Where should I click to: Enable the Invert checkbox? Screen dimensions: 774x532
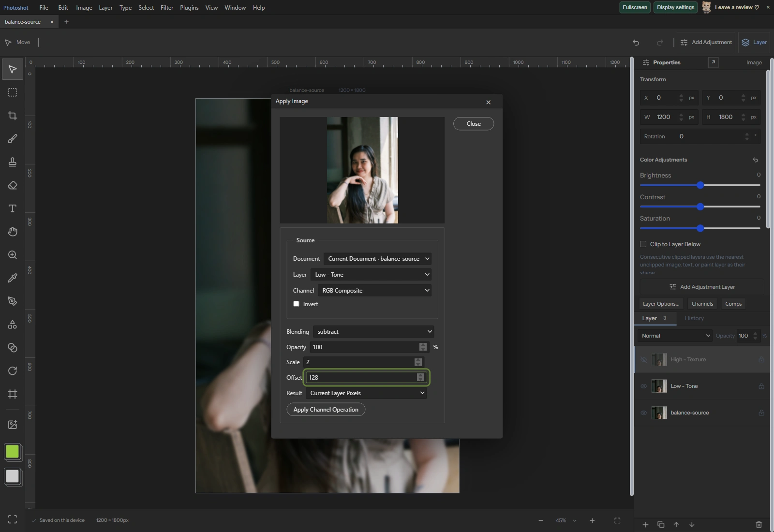pyautogui.click(x=296, y=304)
